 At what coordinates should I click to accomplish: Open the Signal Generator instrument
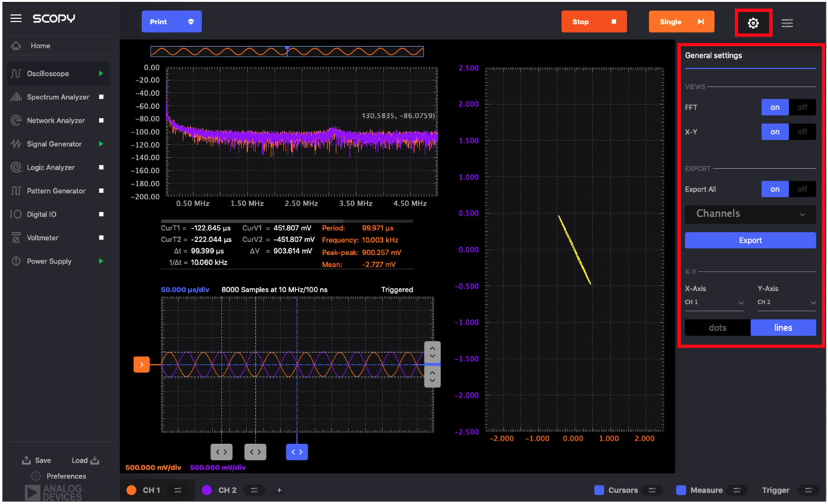point(54,144)
